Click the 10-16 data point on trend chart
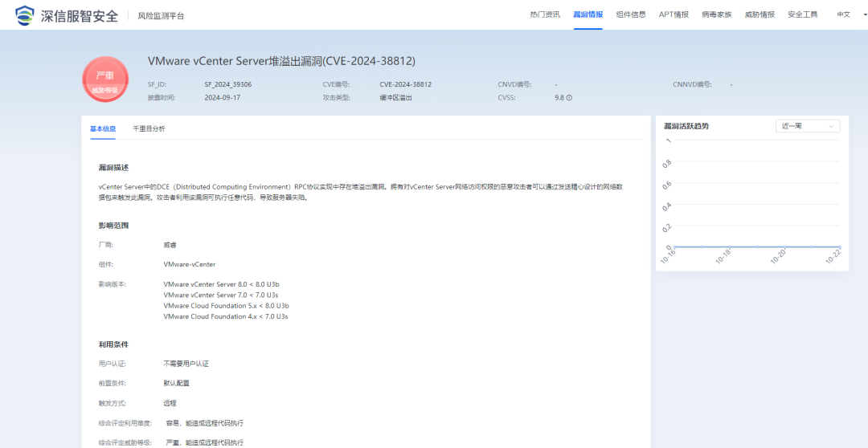The image size is (868, 448). tap(675, 246)
